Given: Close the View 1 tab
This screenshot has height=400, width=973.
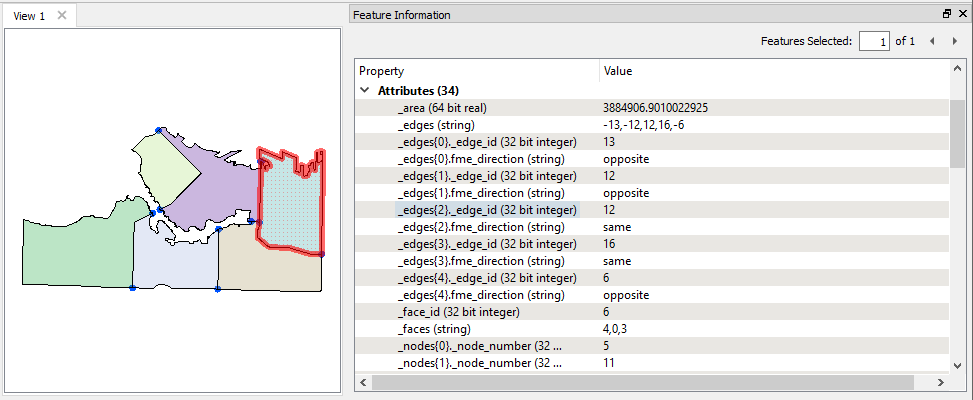Looking at the screenshot, I should pyautogui.click(x=61, y=16).
